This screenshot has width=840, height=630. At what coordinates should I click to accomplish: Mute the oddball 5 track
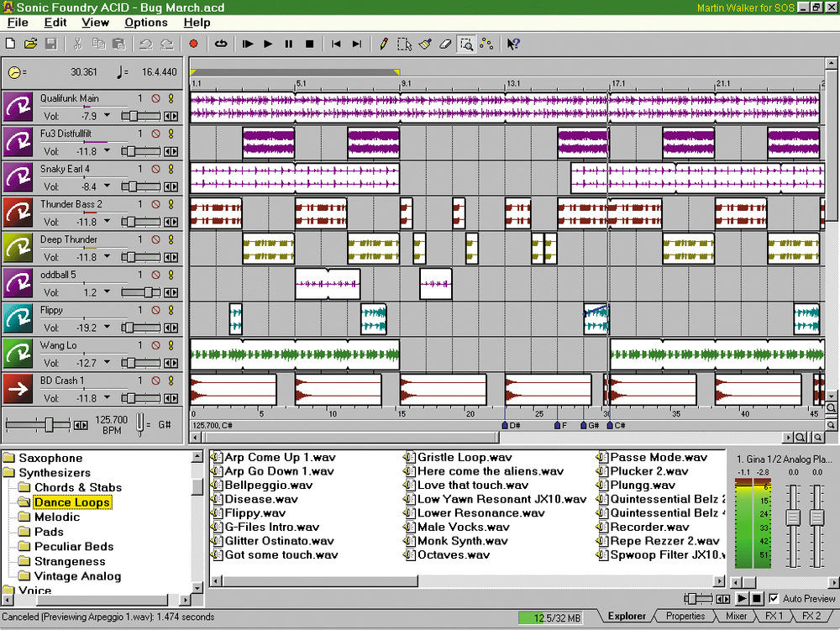pyautogui.click(x=156, y=275)
